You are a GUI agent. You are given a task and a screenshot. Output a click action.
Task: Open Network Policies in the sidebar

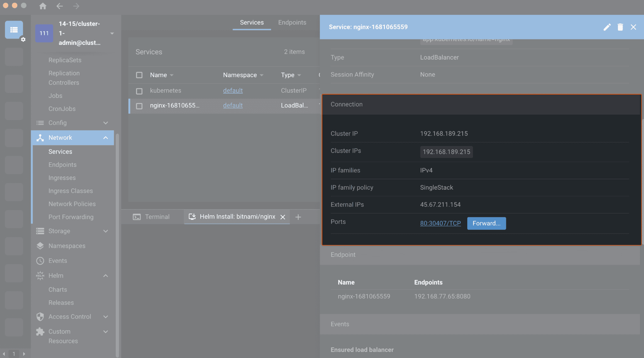(72, 204)
